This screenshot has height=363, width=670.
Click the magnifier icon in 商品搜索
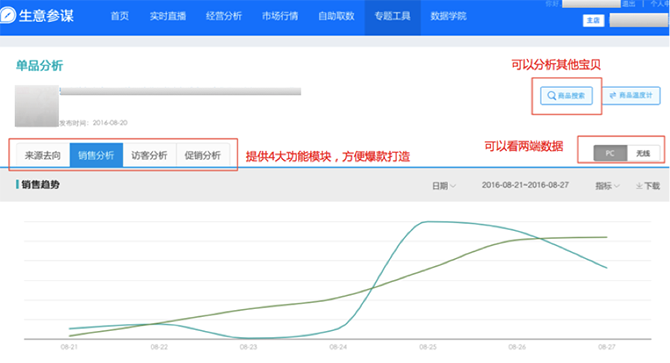[x=552, y=96]
